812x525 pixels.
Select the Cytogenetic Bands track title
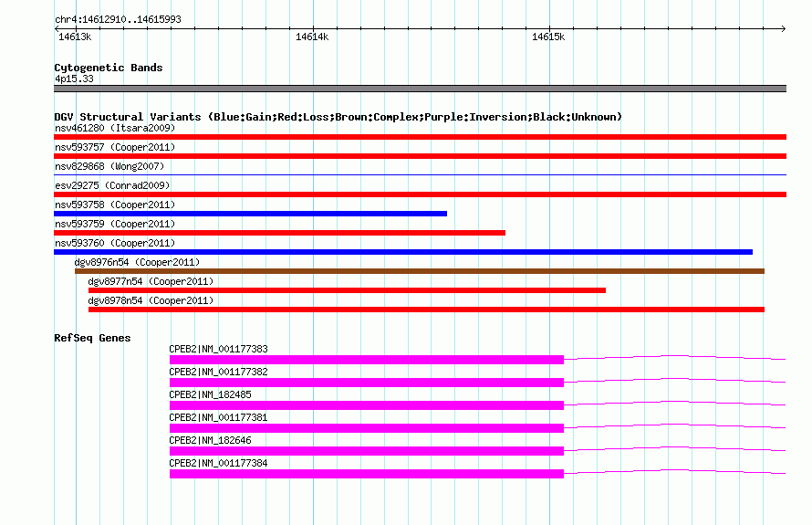109,68
